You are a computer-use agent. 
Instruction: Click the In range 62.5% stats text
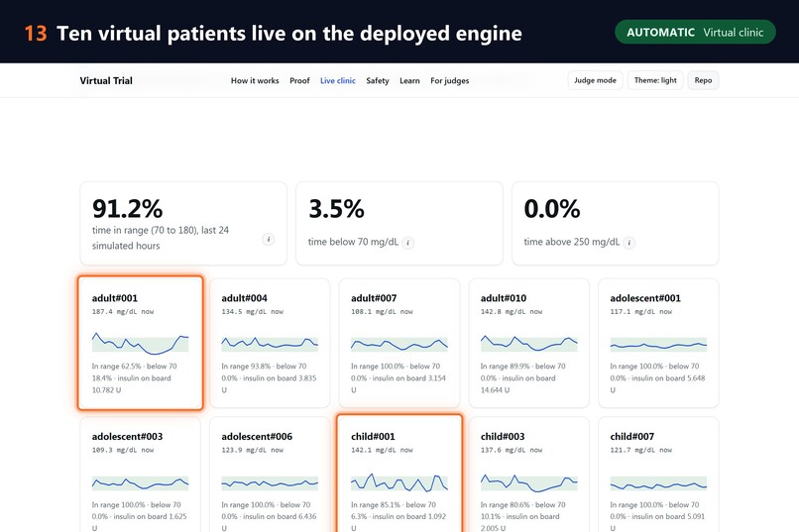(x=135, y=378)
